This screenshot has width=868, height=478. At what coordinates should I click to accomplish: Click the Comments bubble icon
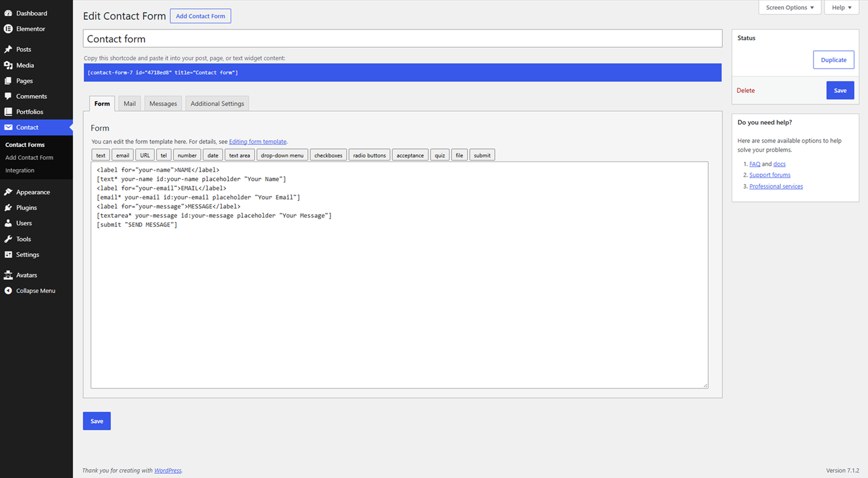[x=8, y=96]
